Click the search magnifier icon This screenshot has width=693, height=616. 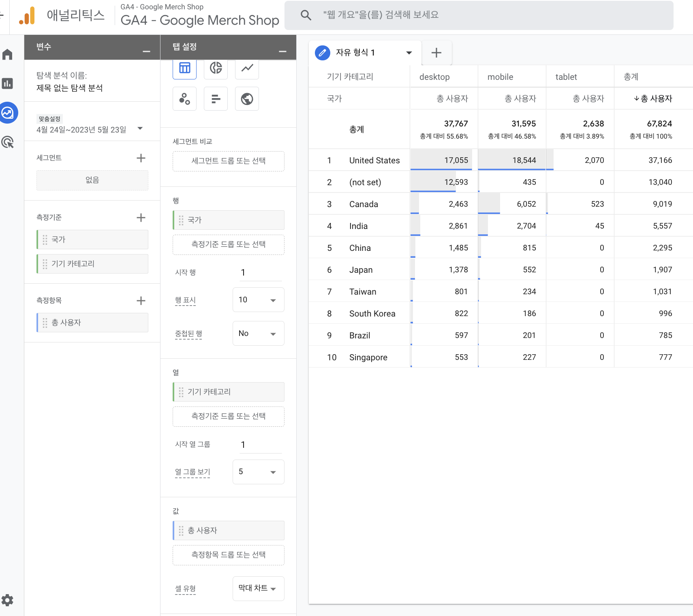(x=306, y=15)
